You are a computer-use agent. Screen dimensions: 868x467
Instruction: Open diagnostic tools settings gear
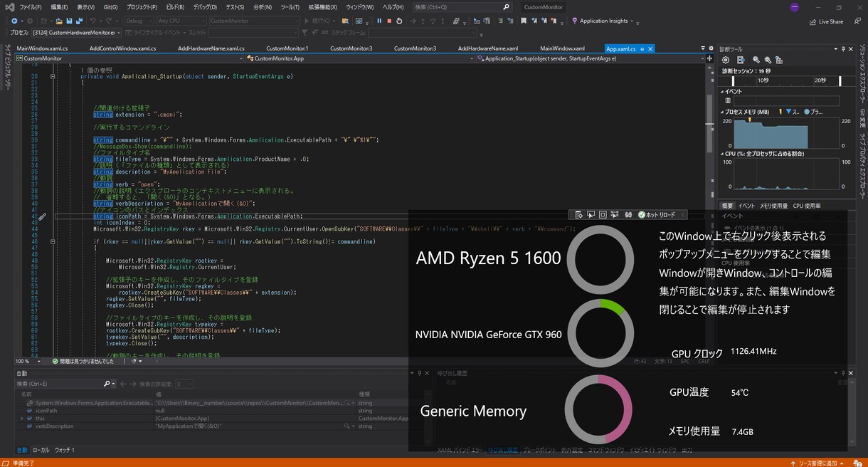(726, 60)
